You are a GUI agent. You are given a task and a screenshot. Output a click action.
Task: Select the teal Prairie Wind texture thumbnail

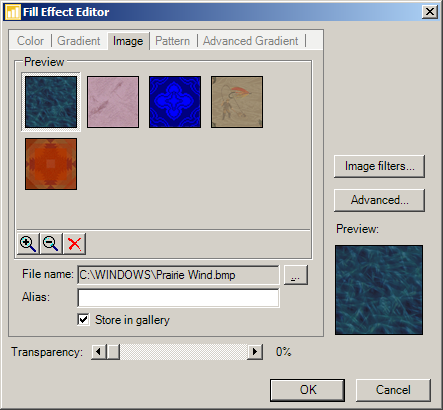pyautogui.click(x=51, y=102)
